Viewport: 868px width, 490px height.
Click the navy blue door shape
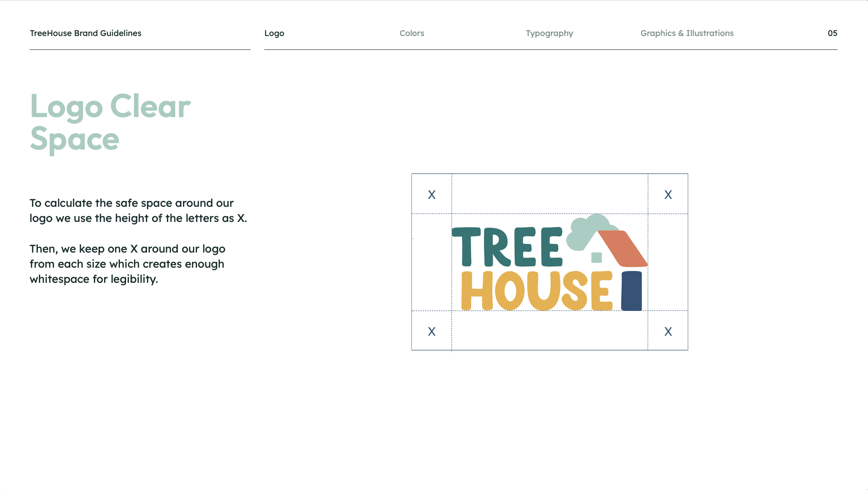(631, 291)
